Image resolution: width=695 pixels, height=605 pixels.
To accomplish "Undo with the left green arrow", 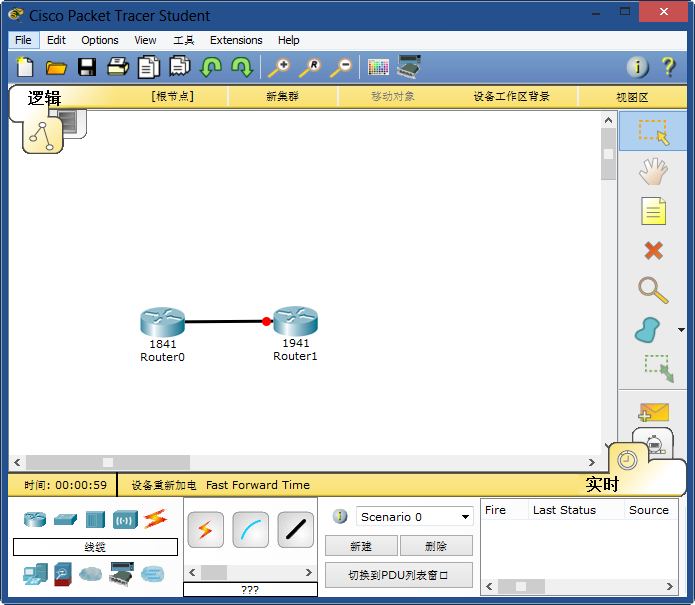I will point(211,67).
